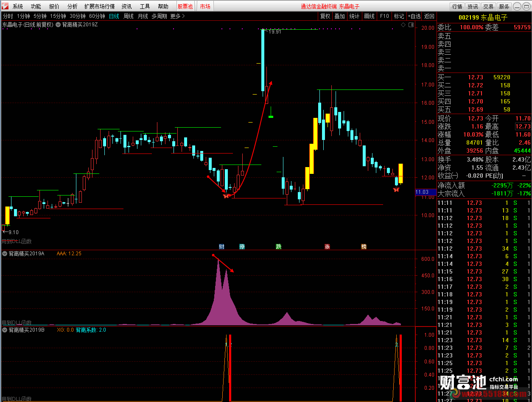532x402 pixels.
Task: Click the 买四 price 12.70
Action: point(475,101)
